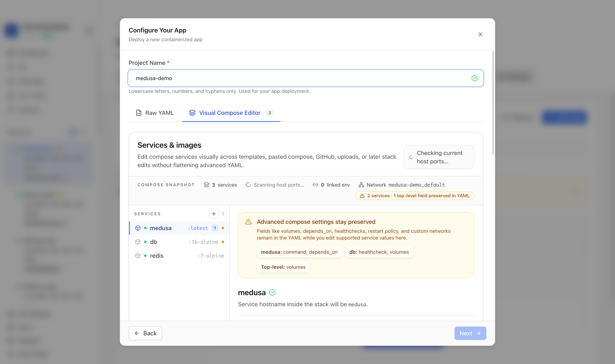Click the cube icon next to redis
Image resolution: width=615 pixels, height=364 pixels.
[138, 256]
